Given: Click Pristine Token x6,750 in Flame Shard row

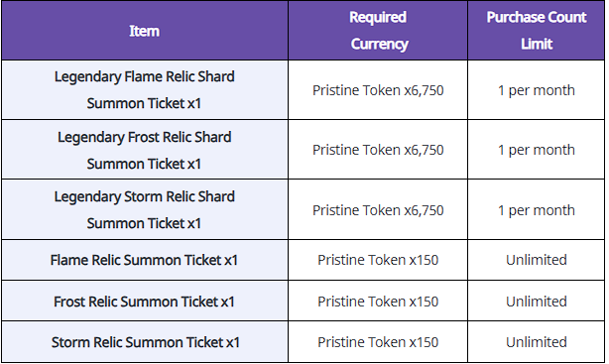Looking at the screenshot, I should [378, 90].
